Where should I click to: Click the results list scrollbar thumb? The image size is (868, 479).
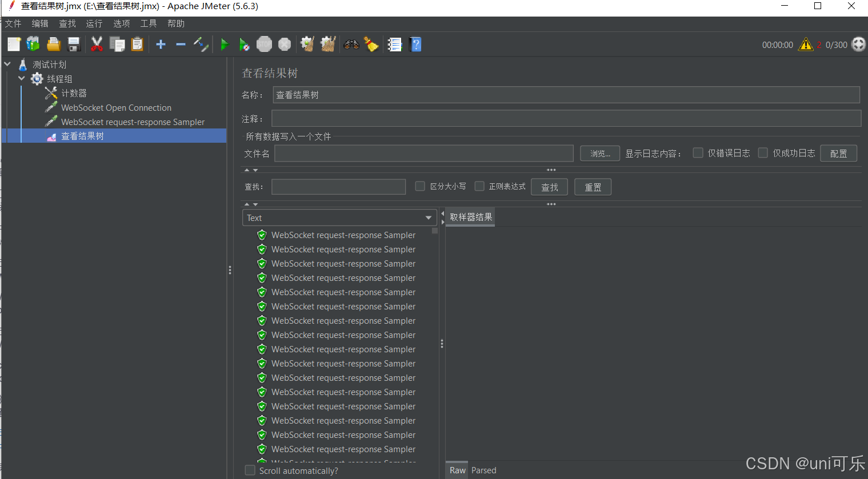(x=435, y=231)
